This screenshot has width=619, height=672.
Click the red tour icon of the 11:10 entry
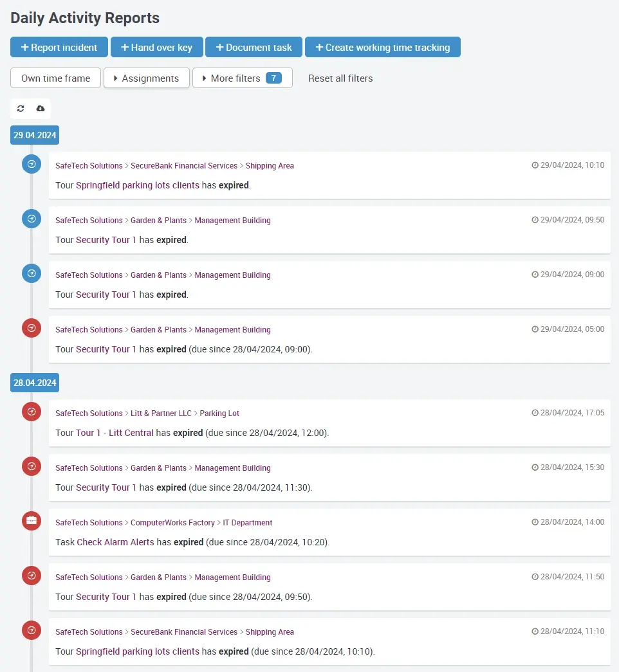[32, 630]
